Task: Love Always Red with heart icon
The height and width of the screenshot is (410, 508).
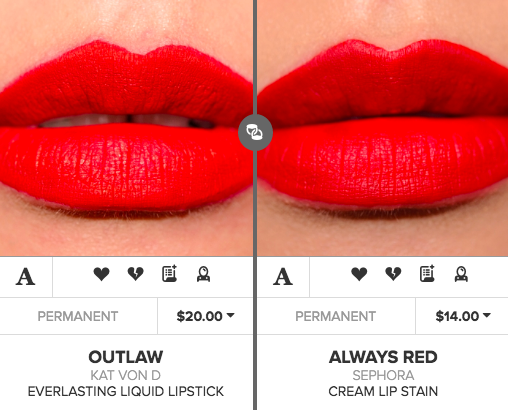Action: [359, 274]
